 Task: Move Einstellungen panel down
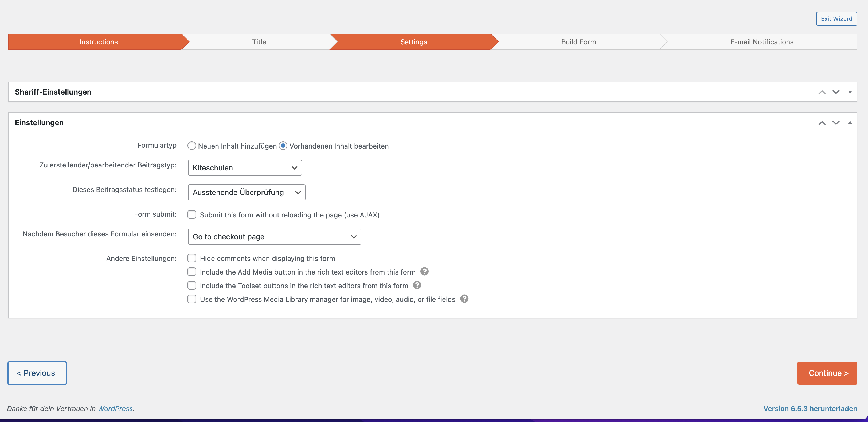836,123
